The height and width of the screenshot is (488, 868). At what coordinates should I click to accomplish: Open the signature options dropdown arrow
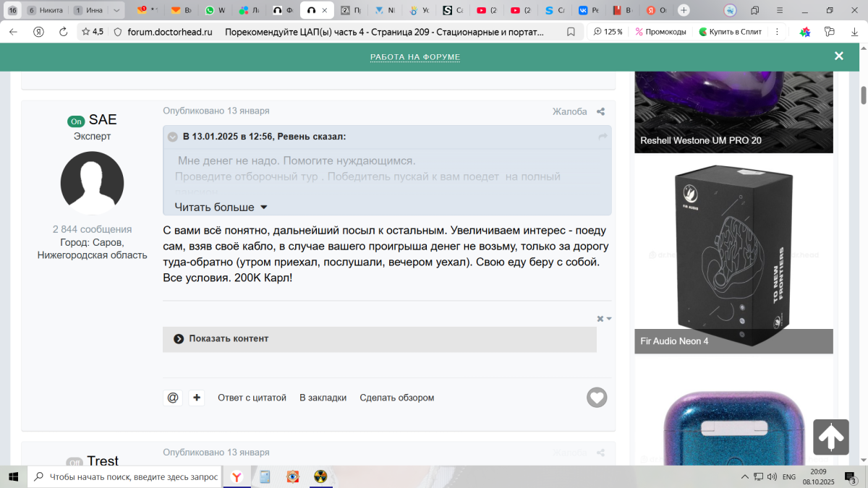pos(609,319)
